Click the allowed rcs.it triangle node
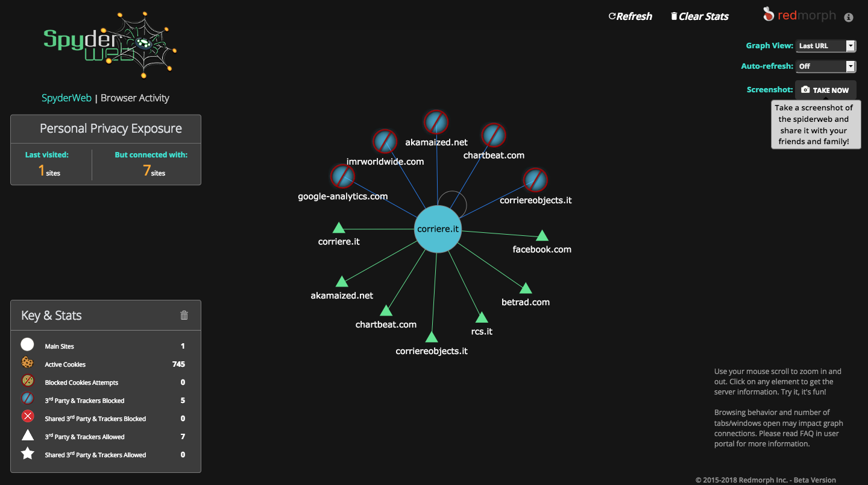This screenshot has height=485, width=868. [482, 318]
